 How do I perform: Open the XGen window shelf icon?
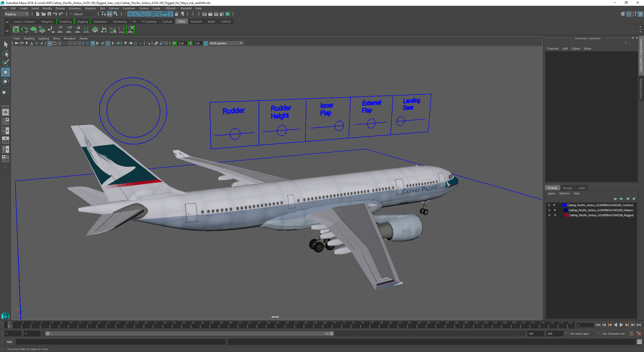(16, 30)
